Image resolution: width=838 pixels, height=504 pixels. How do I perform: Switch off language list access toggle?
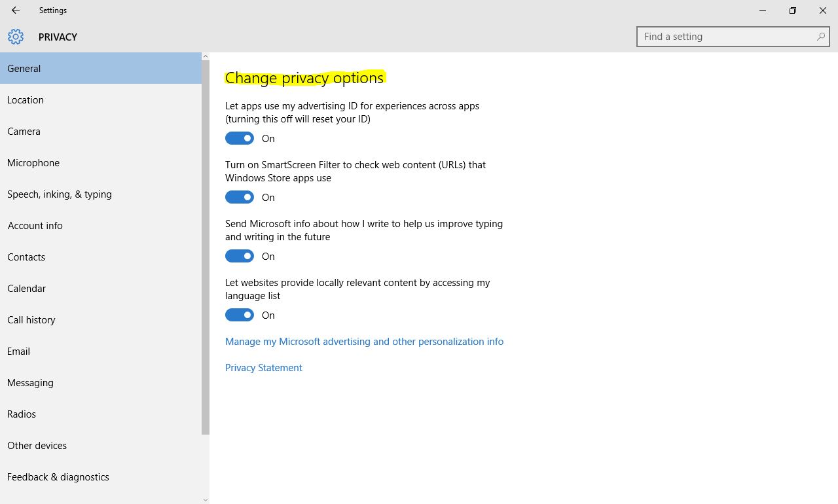point(240,315)
